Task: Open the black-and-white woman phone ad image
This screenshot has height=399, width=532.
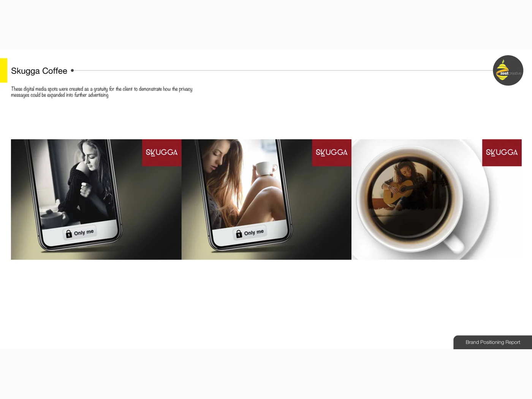Action: [96, 199]
